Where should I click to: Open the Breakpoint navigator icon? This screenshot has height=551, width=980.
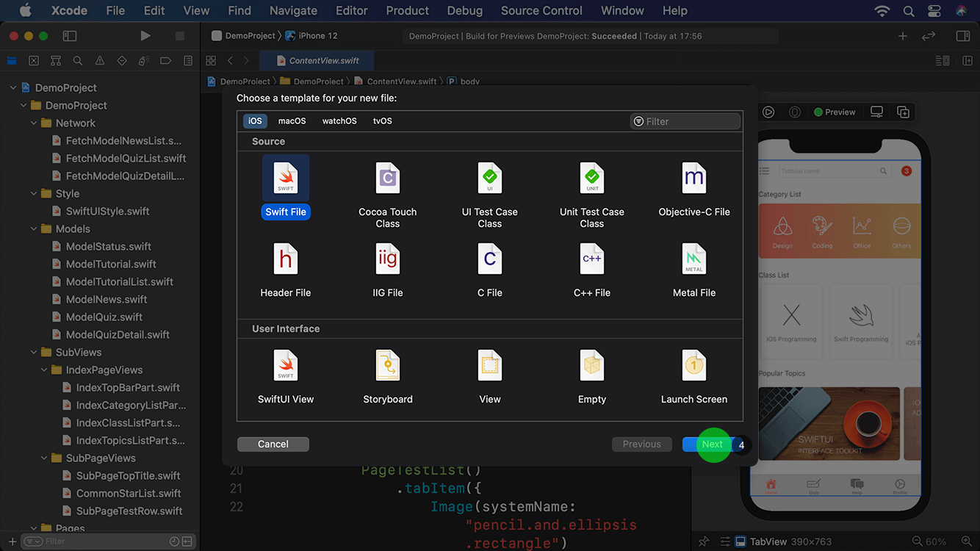(166, 61)
